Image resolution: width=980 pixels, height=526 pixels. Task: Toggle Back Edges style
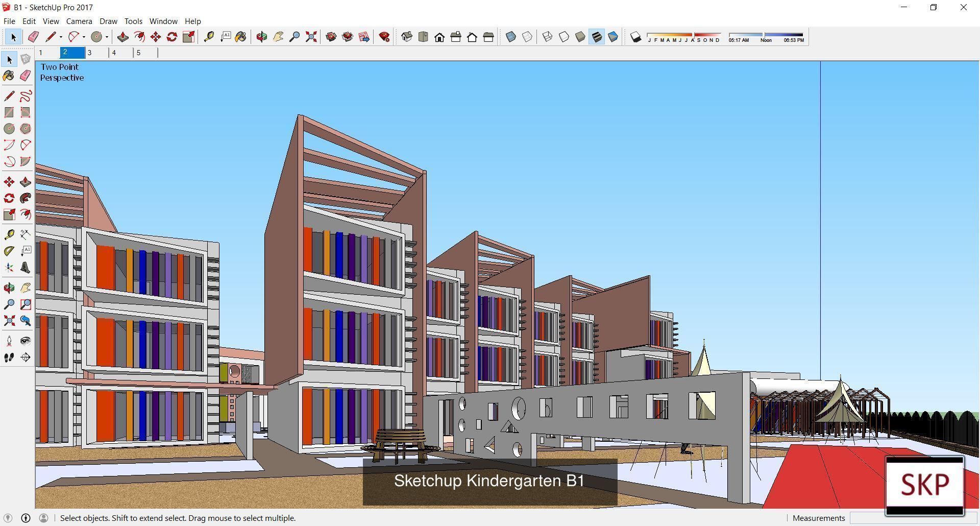click(527, 37)
